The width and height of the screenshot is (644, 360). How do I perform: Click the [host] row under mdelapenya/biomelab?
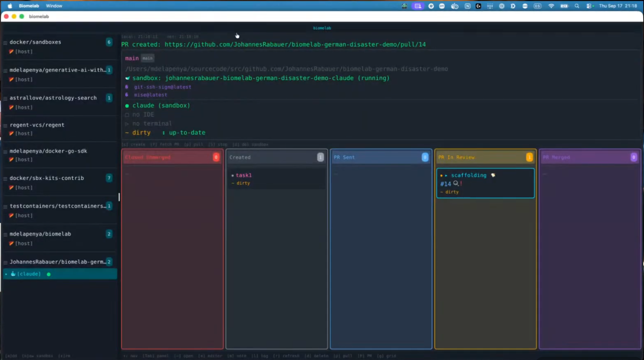(x=24, y=243)
